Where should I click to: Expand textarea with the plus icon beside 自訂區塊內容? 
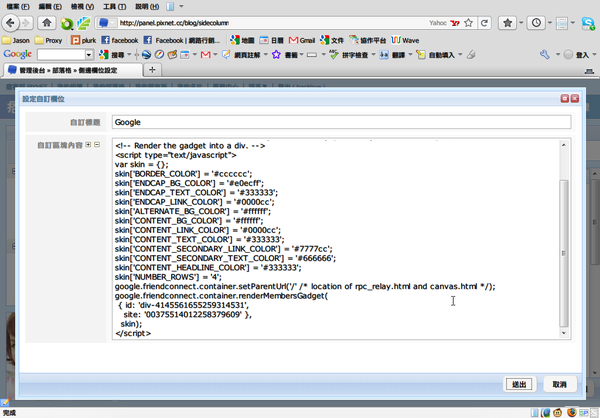pyautogui.click(x=88, y=145)
